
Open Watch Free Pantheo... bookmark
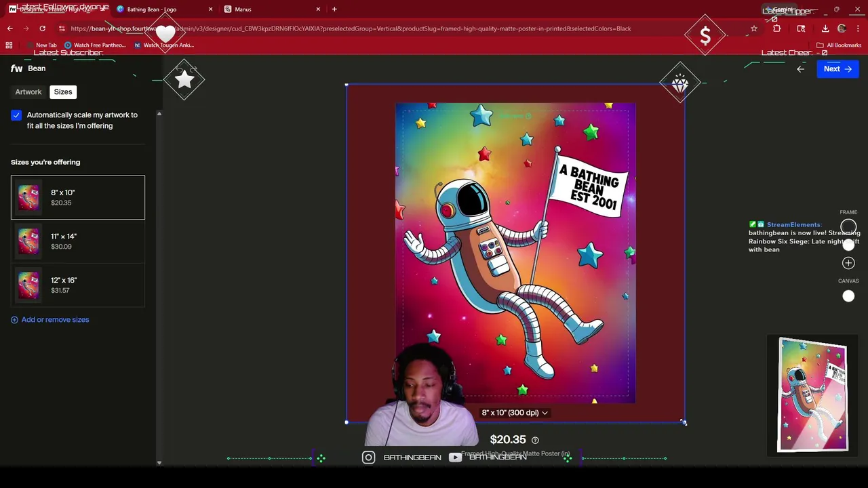click(95, 45)
